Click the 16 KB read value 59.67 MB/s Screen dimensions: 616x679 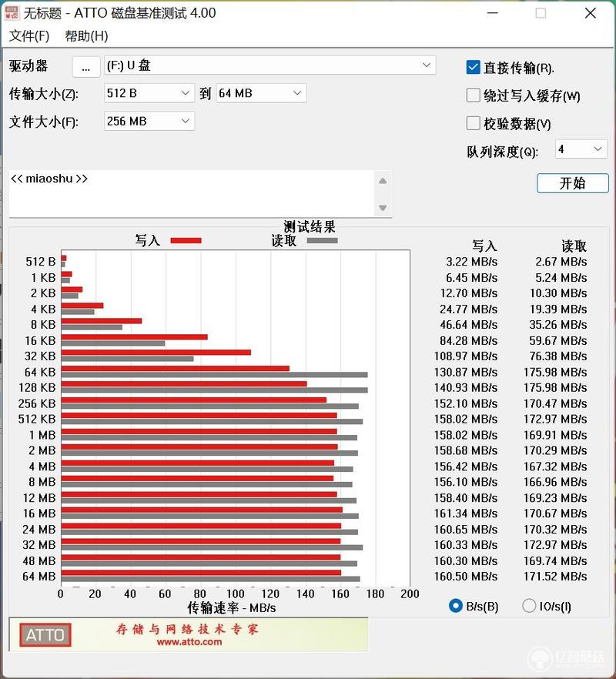click(558, 341)
